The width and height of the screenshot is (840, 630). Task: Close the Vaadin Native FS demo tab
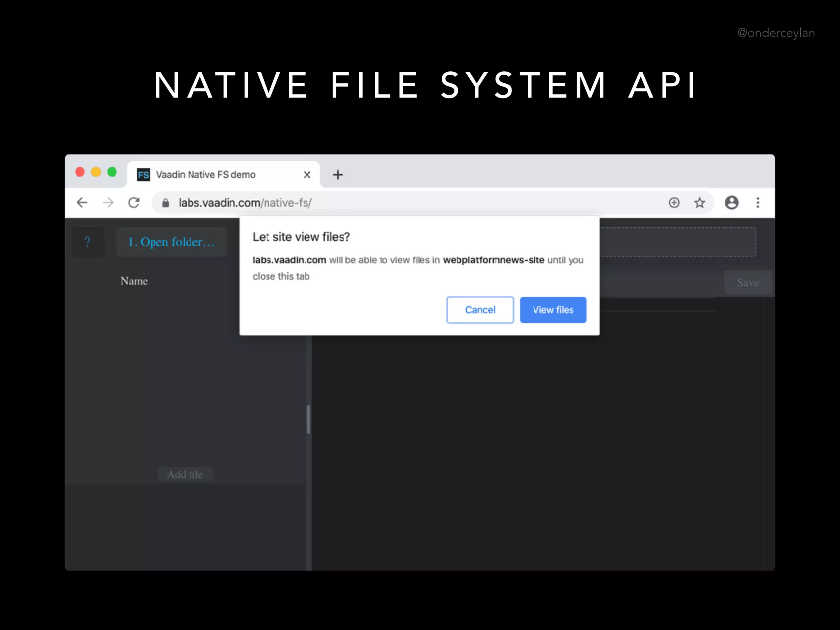[x=307, y=175]
